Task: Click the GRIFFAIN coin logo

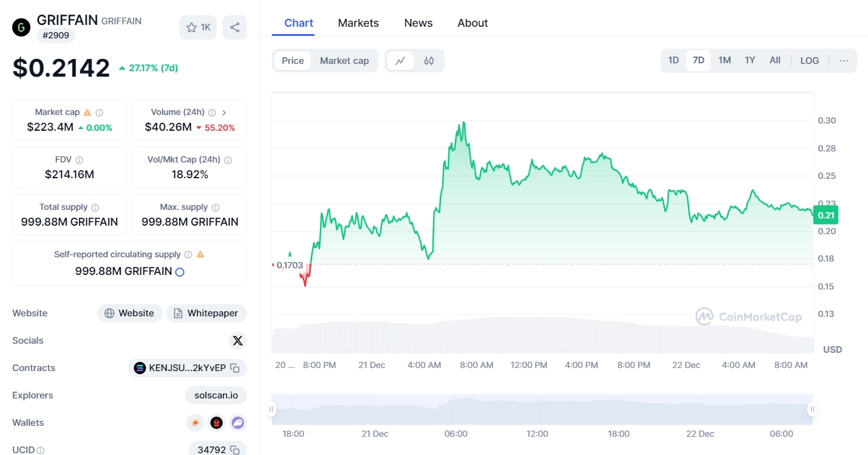Action: (x=21, y=27)
